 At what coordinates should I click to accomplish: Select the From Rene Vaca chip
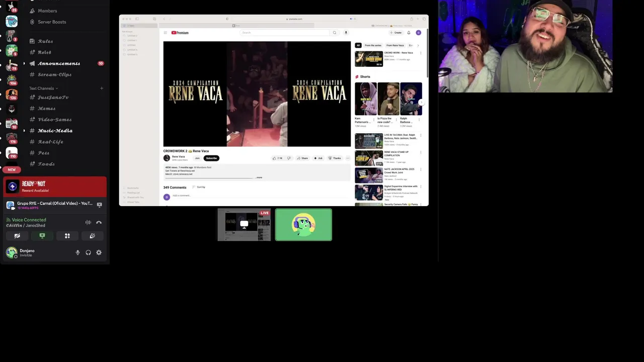point(395,45)
